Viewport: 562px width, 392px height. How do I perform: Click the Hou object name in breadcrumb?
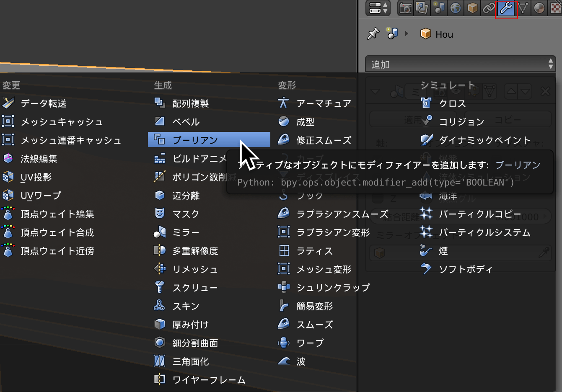(x=444, y=34)
